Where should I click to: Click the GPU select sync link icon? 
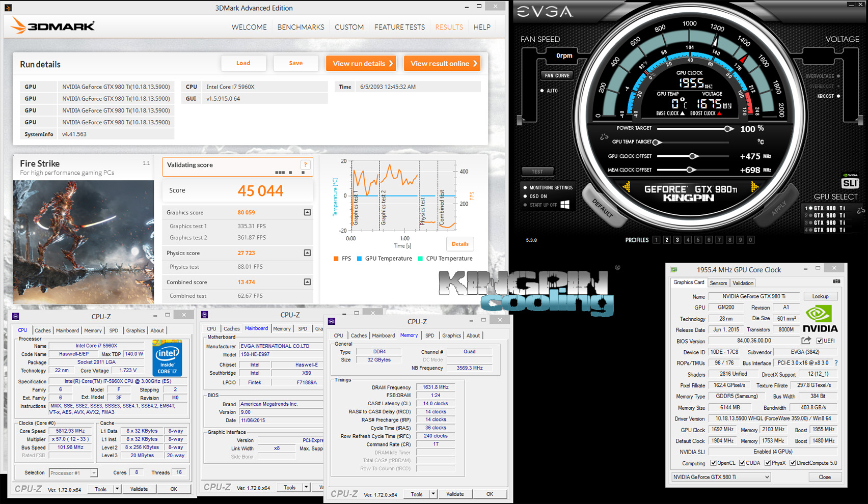tap(861, 210)
